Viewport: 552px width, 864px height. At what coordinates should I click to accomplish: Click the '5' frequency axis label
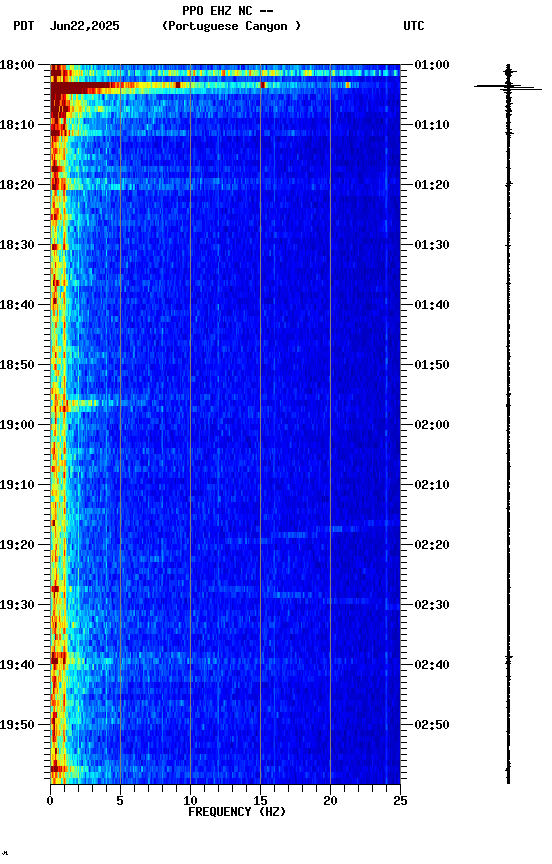click(x=120, y=801)
